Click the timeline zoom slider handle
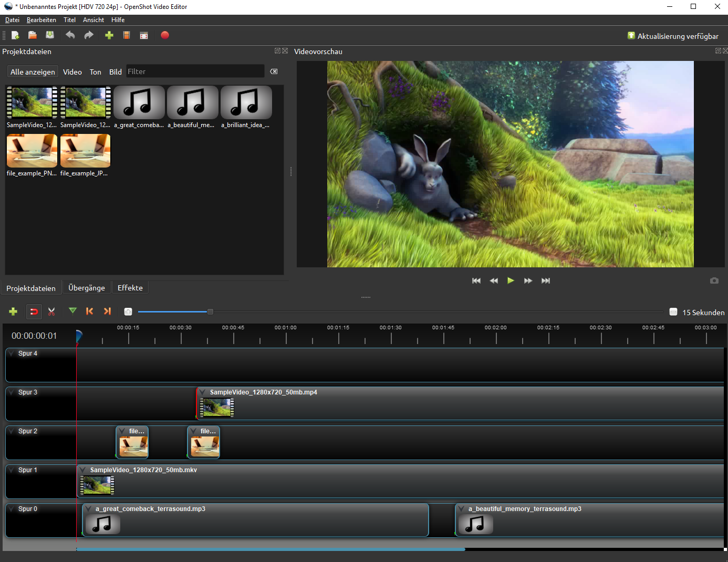728x562 pixels. pyautogui.click(x=210, y=311)
